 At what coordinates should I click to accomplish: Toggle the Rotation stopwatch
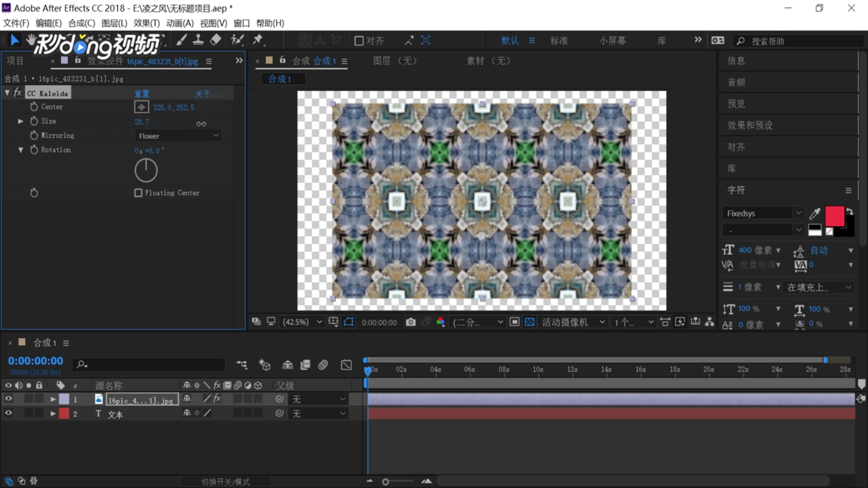(34, 150)
